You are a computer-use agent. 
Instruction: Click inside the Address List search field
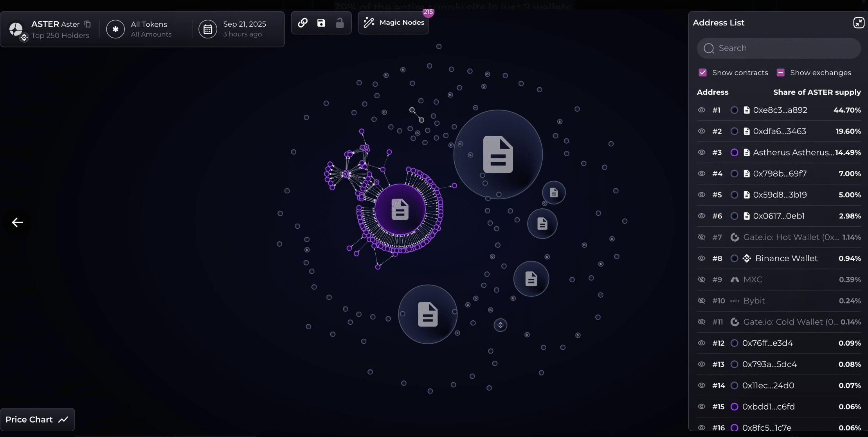[778, 48]
